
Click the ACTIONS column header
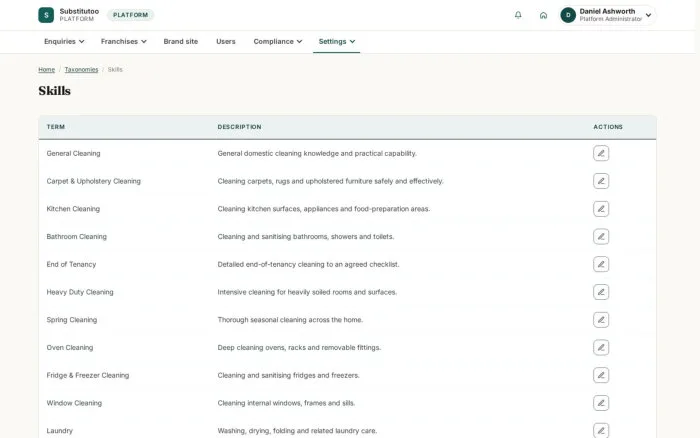(x=608, y=127)
